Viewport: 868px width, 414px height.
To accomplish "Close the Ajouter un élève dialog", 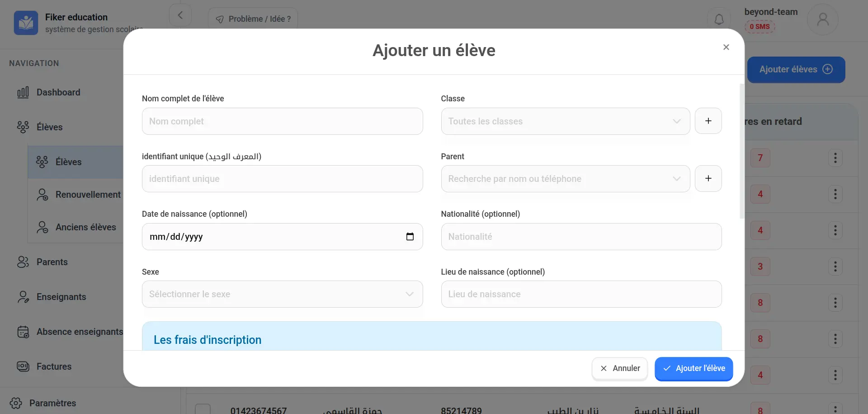I will 726,47.
